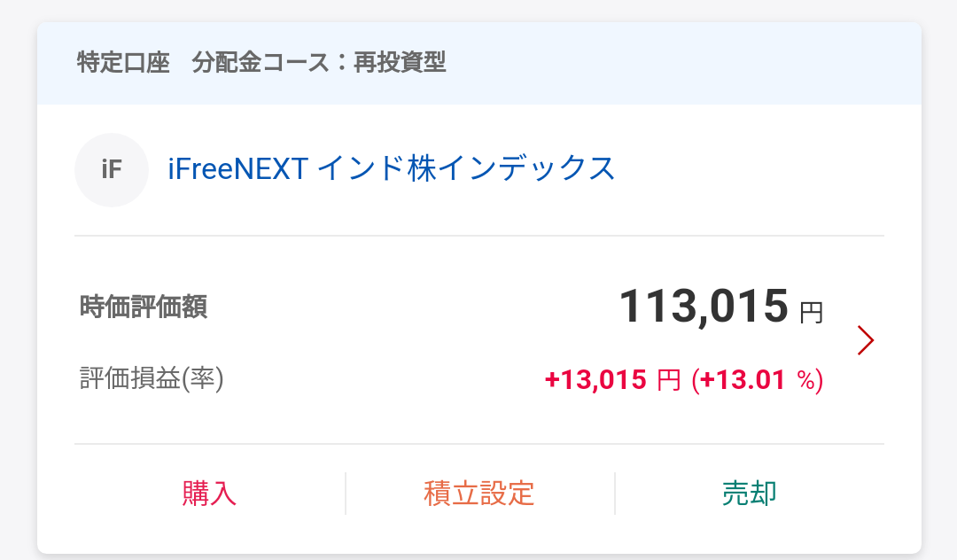
Task: Click the 再投資型 course text in header
Action: coord(401,62)
